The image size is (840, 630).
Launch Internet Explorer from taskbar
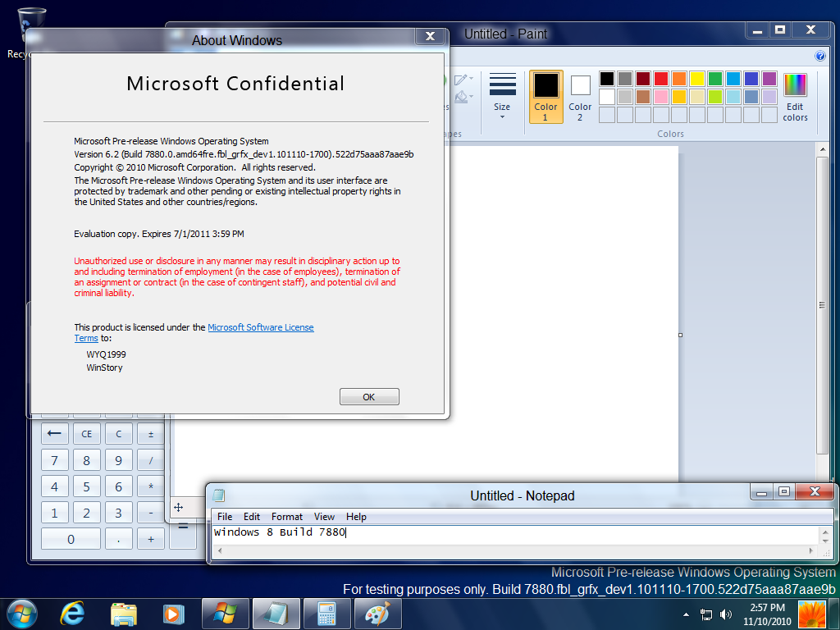coord(72,614)
